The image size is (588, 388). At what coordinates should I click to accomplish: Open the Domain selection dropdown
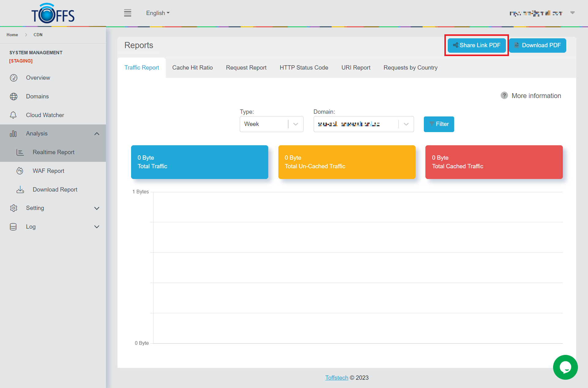point(363,124)
